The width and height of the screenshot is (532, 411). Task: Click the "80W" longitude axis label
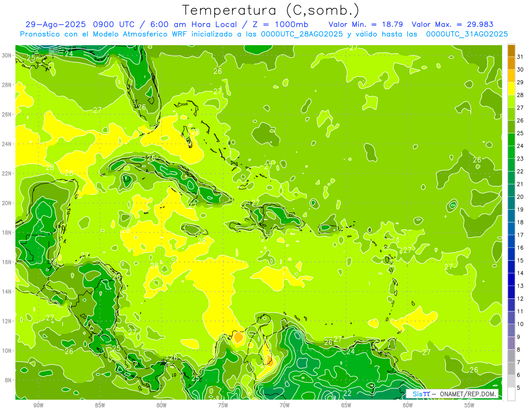[161, 405]
